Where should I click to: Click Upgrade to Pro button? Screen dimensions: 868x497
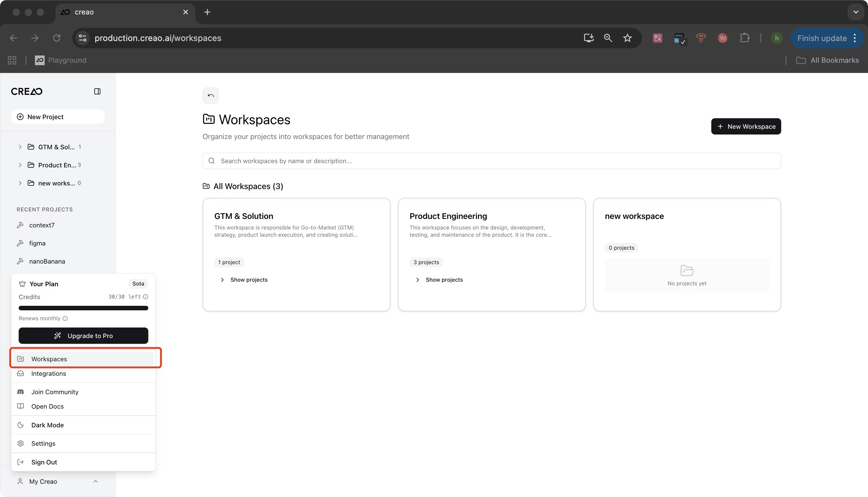pos(83,336)
